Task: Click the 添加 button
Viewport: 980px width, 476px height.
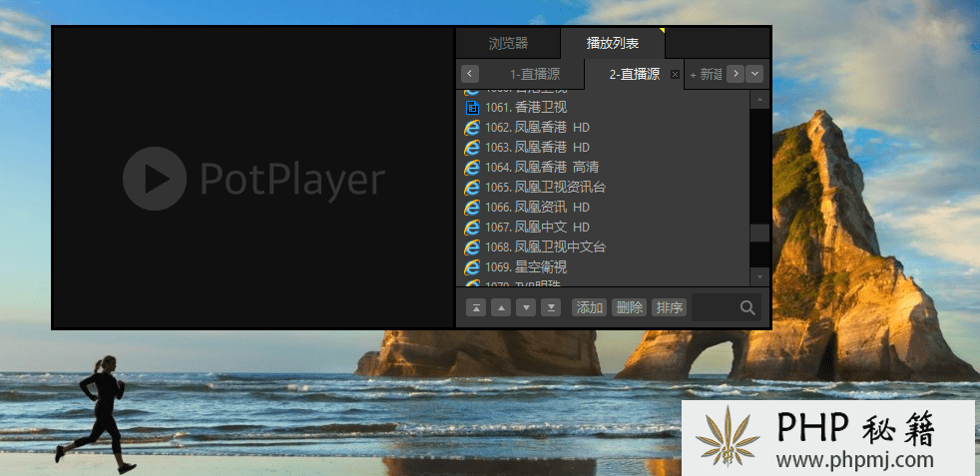Action: (x=590, y=307)
